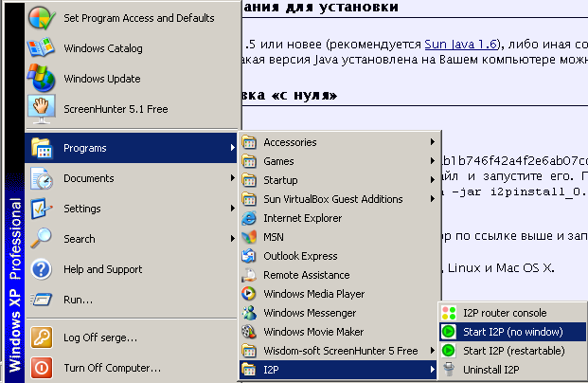Click the Programs folder icon
This screenshot has height=383, width=588.
point(42,148)
